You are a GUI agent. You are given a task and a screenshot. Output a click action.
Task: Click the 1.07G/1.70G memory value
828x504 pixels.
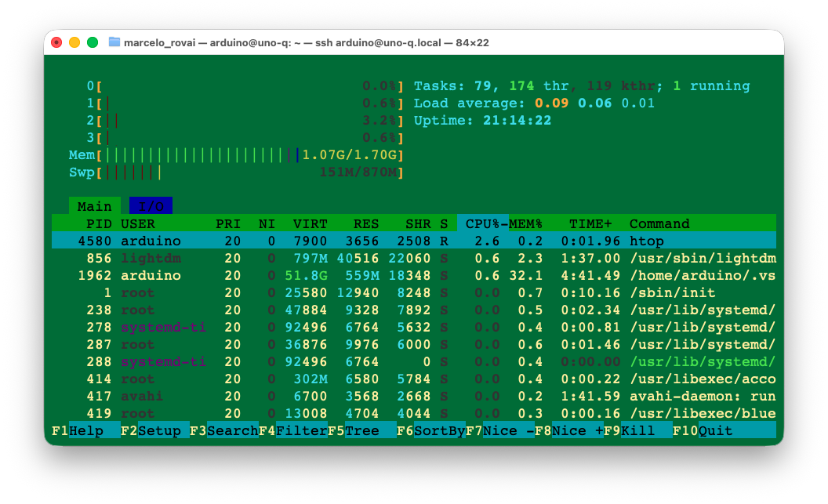point(349,154)
